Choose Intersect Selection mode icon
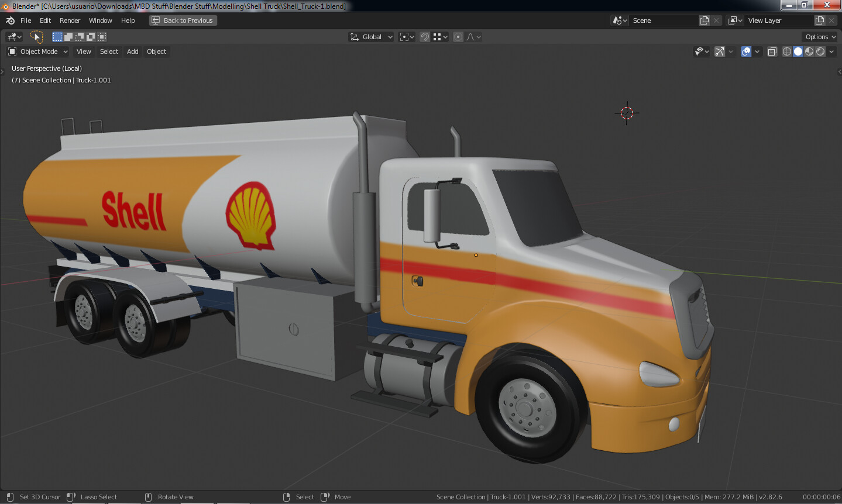Image resolution: width=842 pixels, height=504 pixels. tap(102, 37)
